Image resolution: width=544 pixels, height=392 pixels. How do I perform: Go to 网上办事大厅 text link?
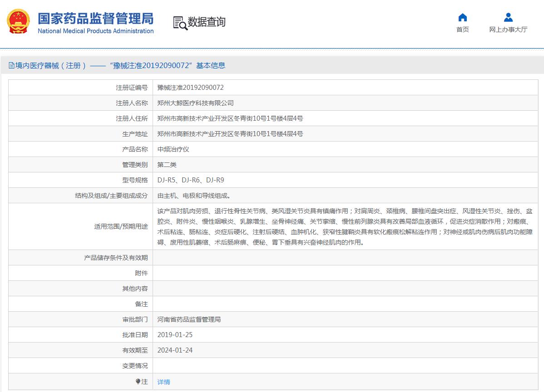[508, 29]
